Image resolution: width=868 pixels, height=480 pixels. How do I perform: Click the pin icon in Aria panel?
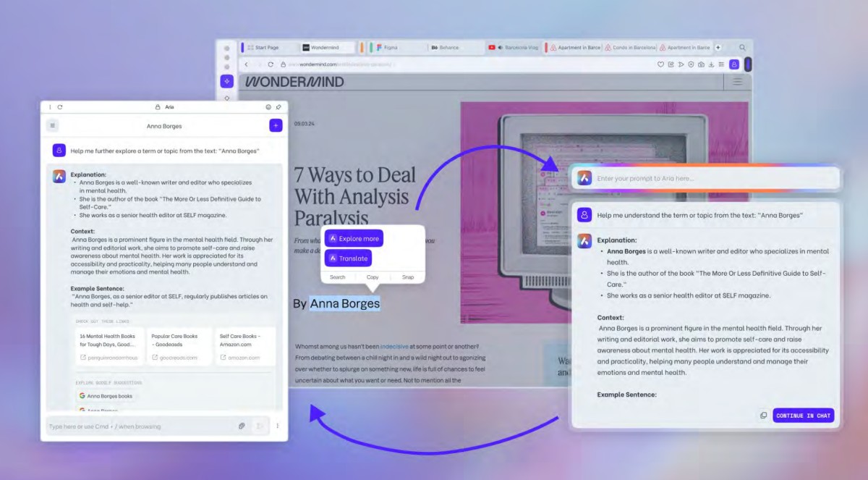click(x=278, y=107)
